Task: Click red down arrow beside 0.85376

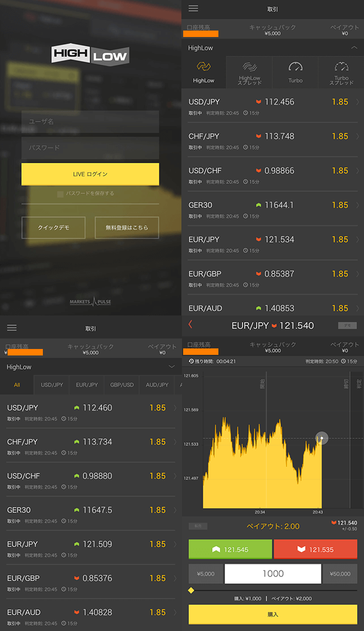Action: pyautogui.click(x=76, y=578)
